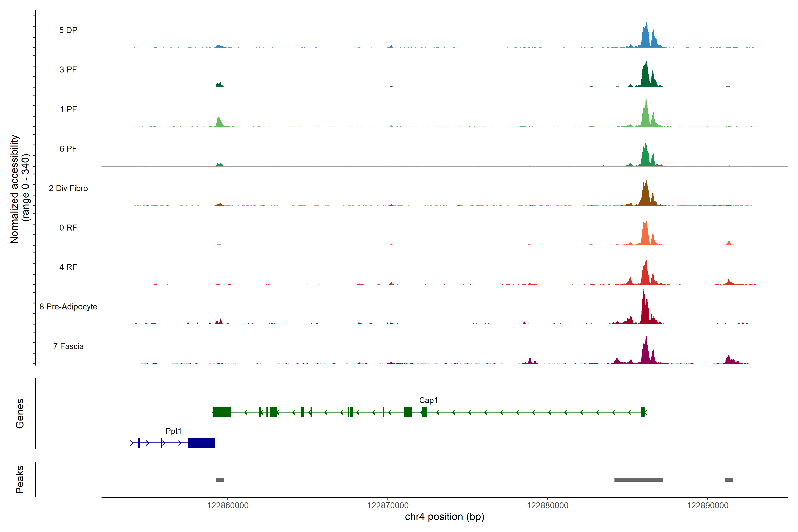Click the rightmost gray peak bar

coord(728,480)
